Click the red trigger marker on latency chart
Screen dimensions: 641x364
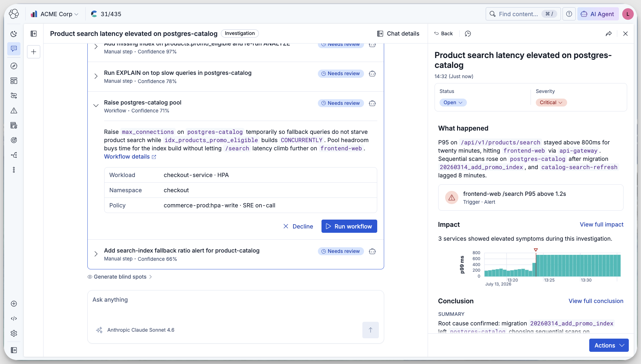tap(536, 250)
